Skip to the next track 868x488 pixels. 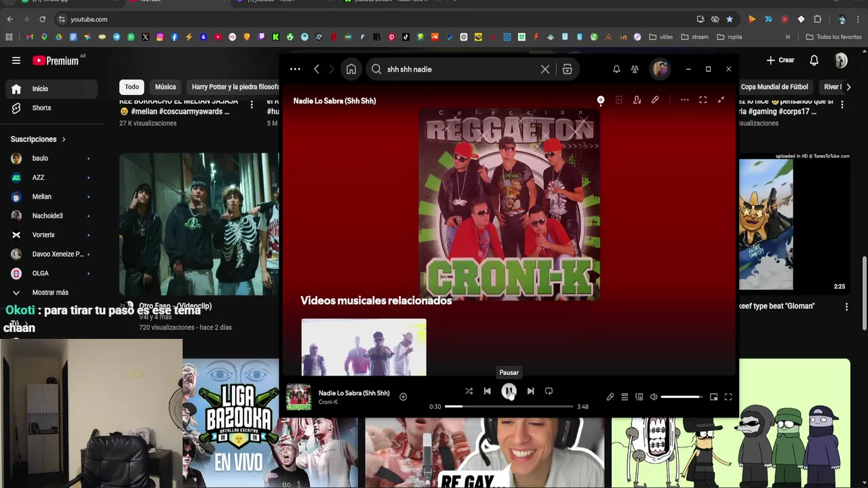530,391
